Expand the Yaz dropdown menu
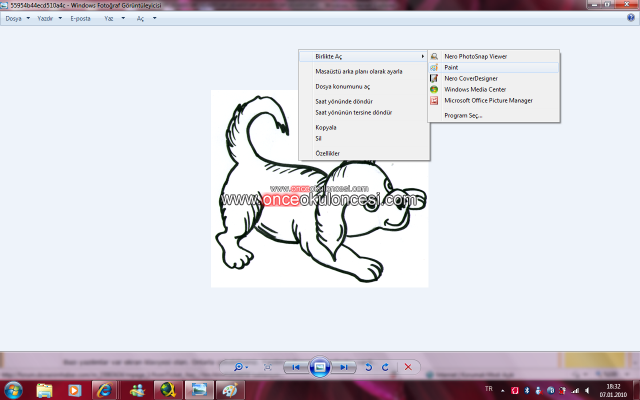Image resolution: width=640 pixels, height=400 pixels. point(111,18)
